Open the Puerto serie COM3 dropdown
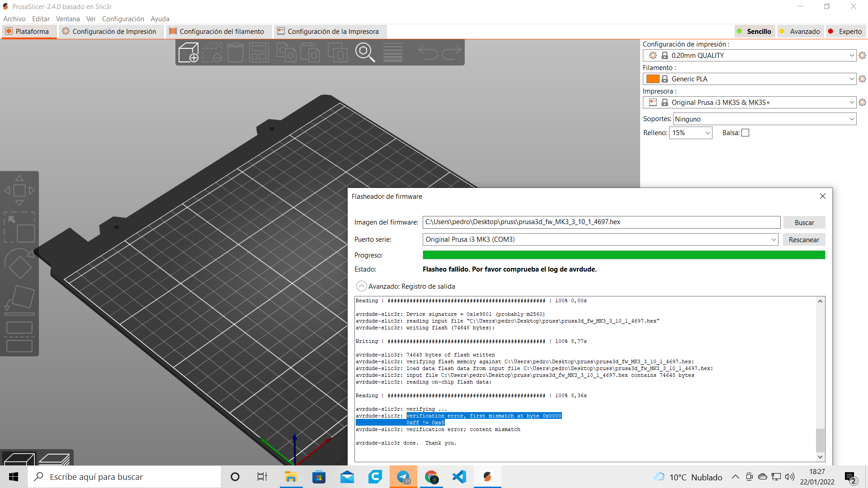 [600, 239]
